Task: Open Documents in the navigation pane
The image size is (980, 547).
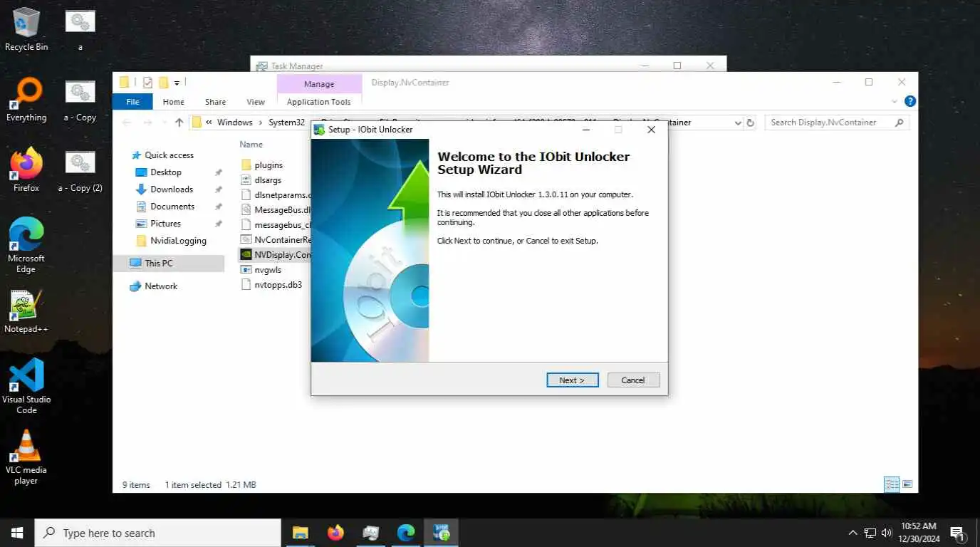Action: (172, 207)
